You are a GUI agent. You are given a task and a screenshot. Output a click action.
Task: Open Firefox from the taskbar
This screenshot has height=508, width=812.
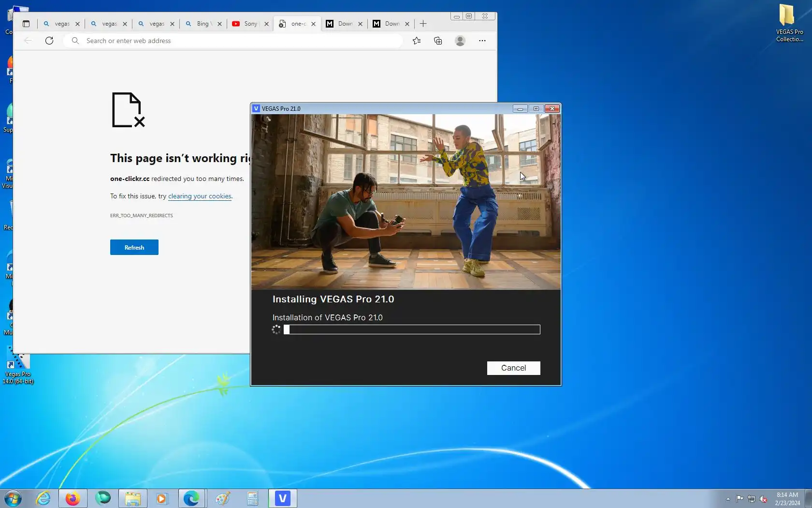click(x=72, y=498)
